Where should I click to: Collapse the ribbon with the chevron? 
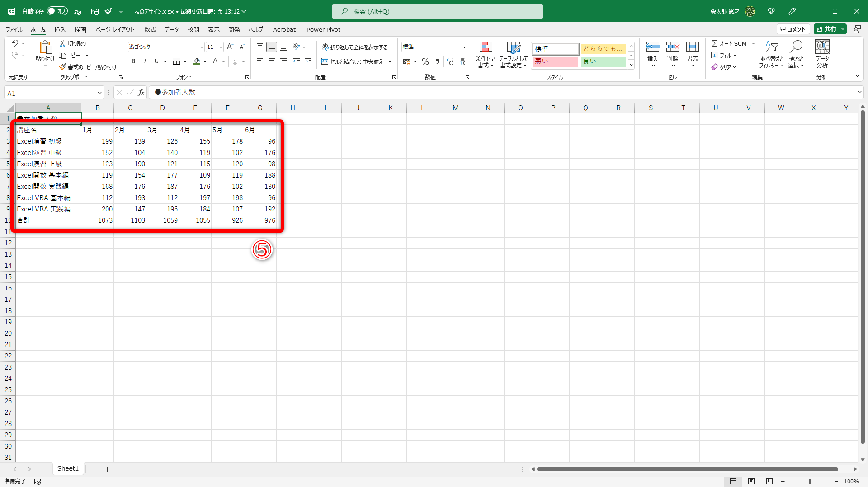click(857, 76)
